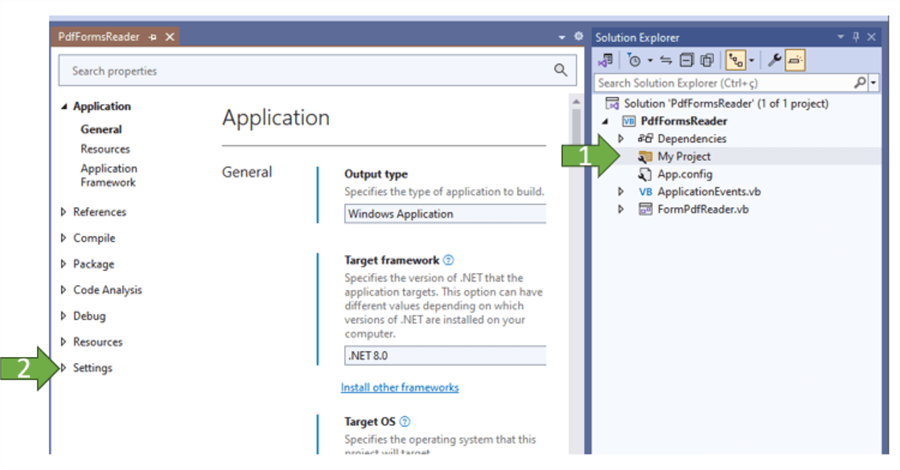
Task: Select ApplicationEvents.vb file
Action: click(709, 192)
